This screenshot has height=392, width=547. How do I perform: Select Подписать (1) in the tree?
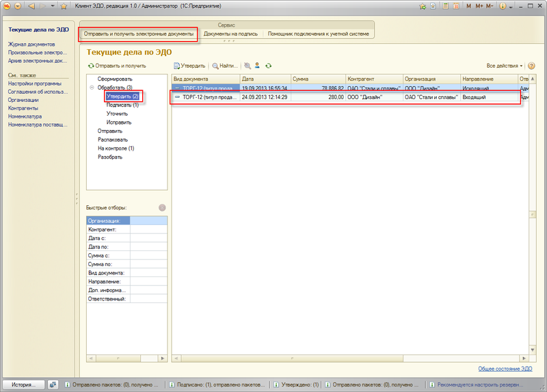(122, 105)
